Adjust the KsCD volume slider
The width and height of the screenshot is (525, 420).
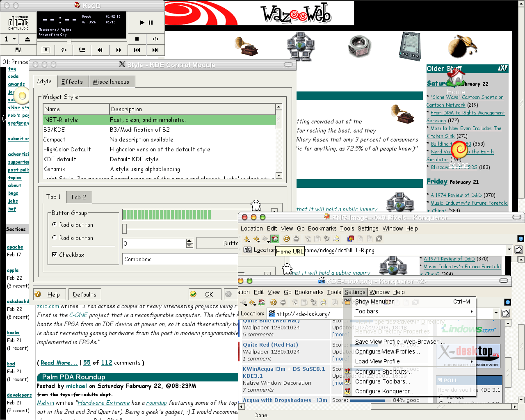(x=69, y=42)
